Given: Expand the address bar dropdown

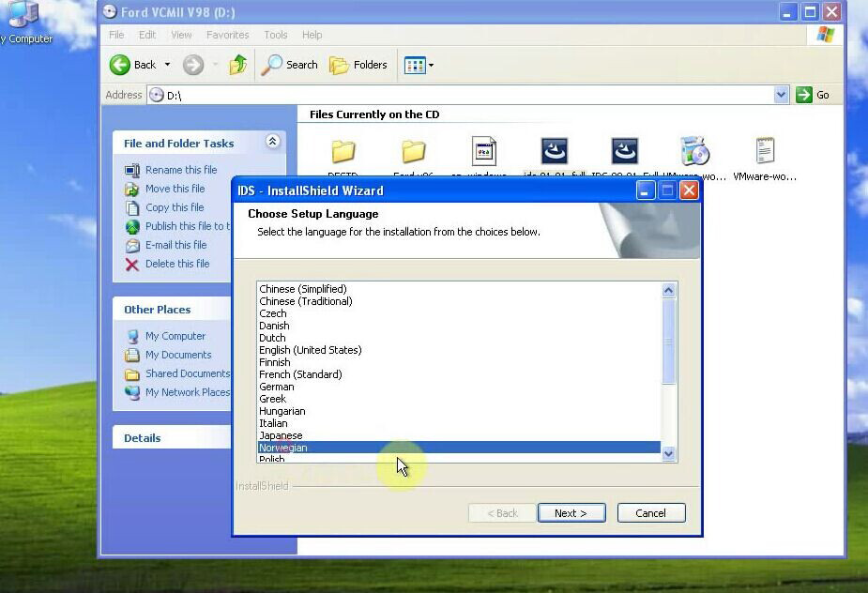Looking at the screenshot, I should pos(781,95).
